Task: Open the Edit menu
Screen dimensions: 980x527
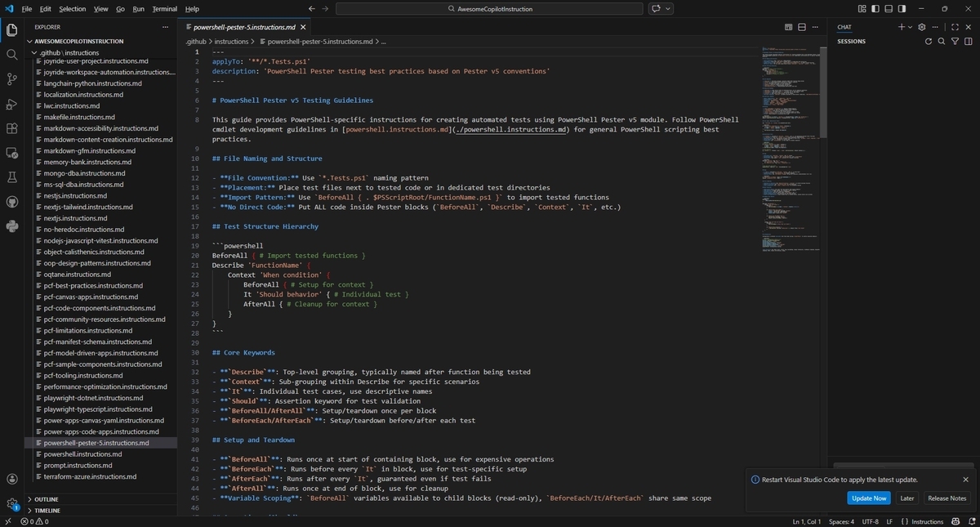Action: coord(45,9)
